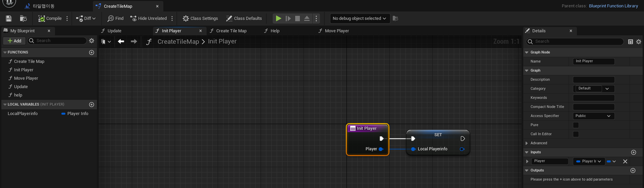Screen dimensions: 644x188
Task: Open the Find tool
Action: pos(115,19)
